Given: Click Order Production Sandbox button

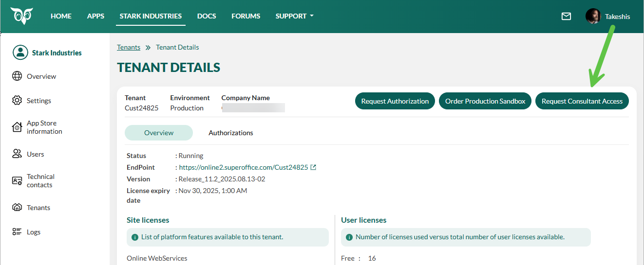Looking at the screenshot, I should 485,101.
